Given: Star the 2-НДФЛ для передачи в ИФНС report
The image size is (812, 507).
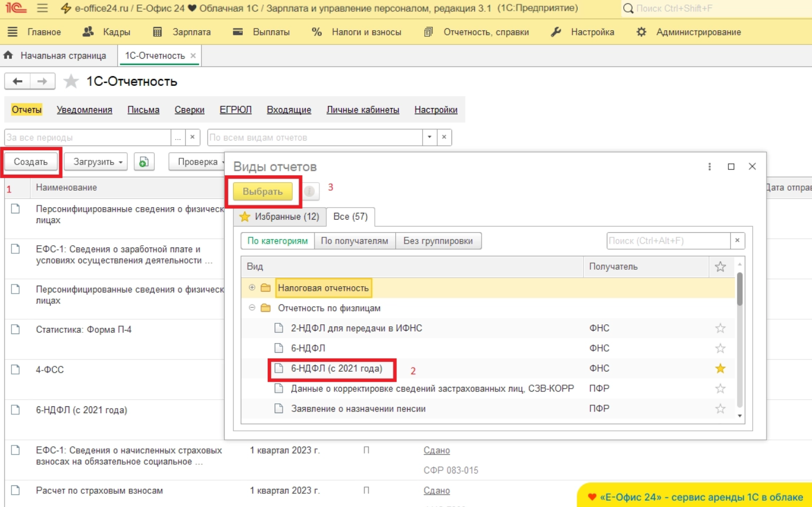Looking at the screenshot, I should [720, 328].
